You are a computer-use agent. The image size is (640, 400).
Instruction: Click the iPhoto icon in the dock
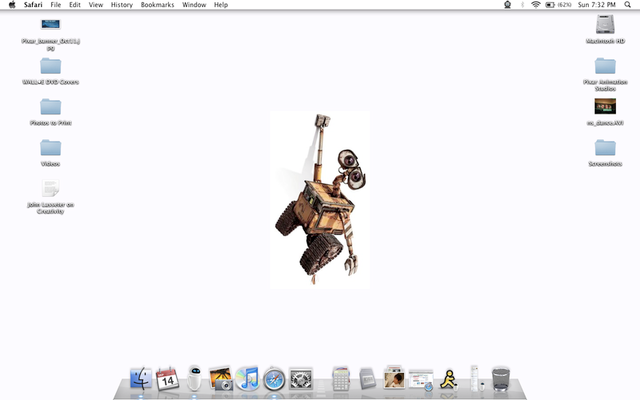click(x=221, y=379)
